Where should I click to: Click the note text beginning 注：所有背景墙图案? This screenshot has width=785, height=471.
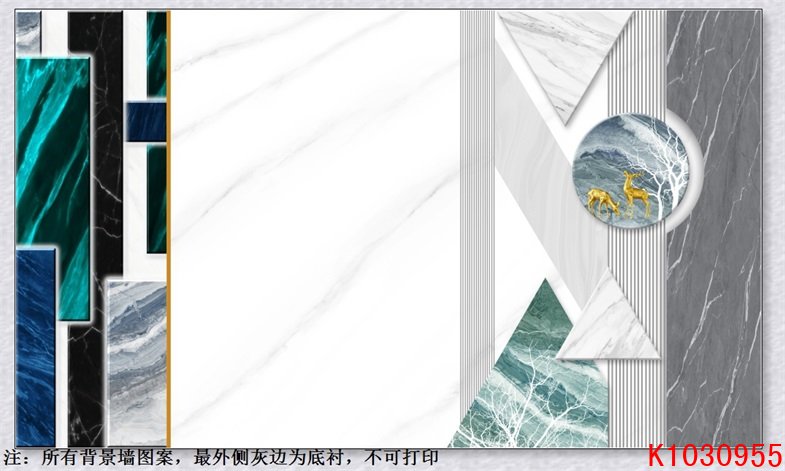click(221, 457)
